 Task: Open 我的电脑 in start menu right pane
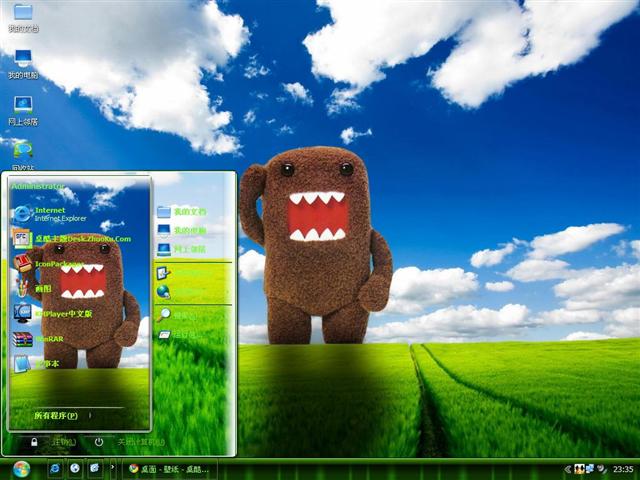coord(182,230)
